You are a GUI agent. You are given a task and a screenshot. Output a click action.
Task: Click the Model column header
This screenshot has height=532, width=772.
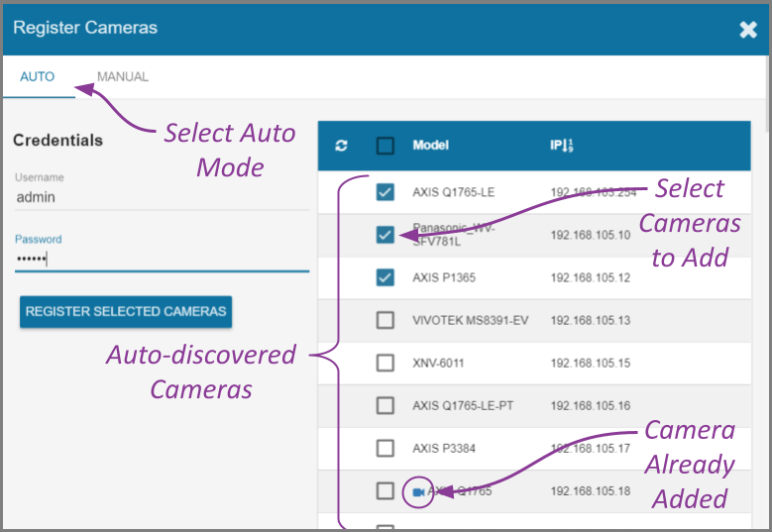point(430,146)
